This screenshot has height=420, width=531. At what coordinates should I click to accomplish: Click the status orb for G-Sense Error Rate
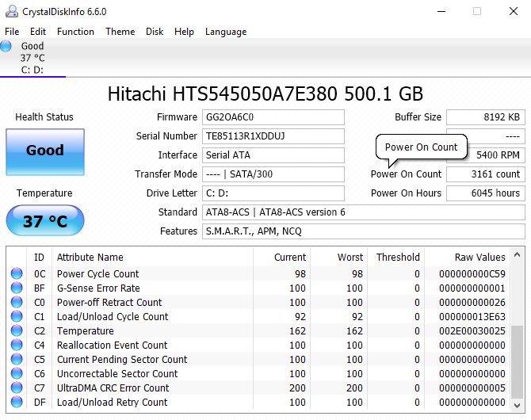click(17, 288)
